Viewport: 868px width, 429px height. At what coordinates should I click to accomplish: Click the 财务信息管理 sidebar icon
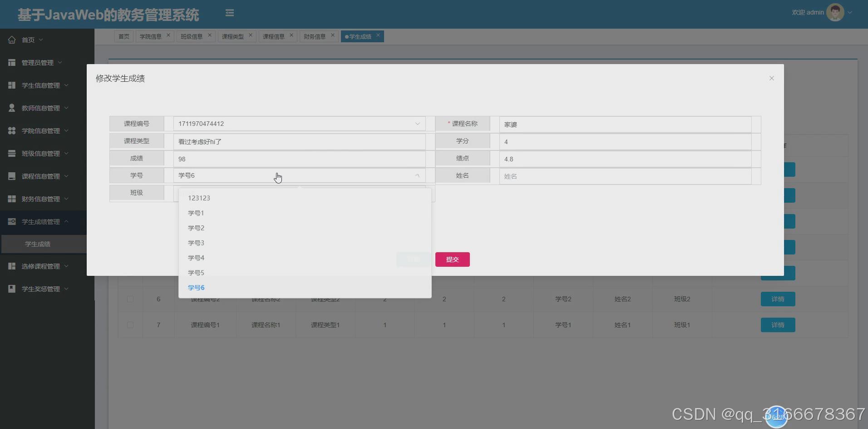click(12, 199)
